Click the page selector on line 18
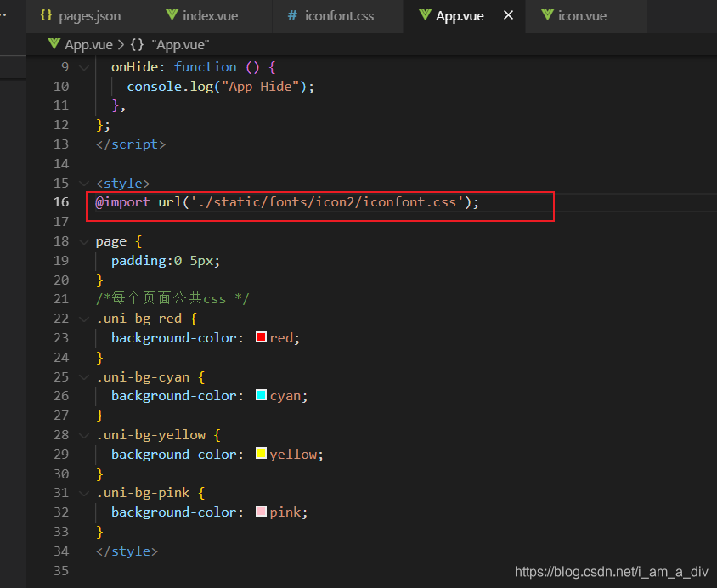Image resolution: width=717 pixels, height=588 pixels. click(111, 241)
